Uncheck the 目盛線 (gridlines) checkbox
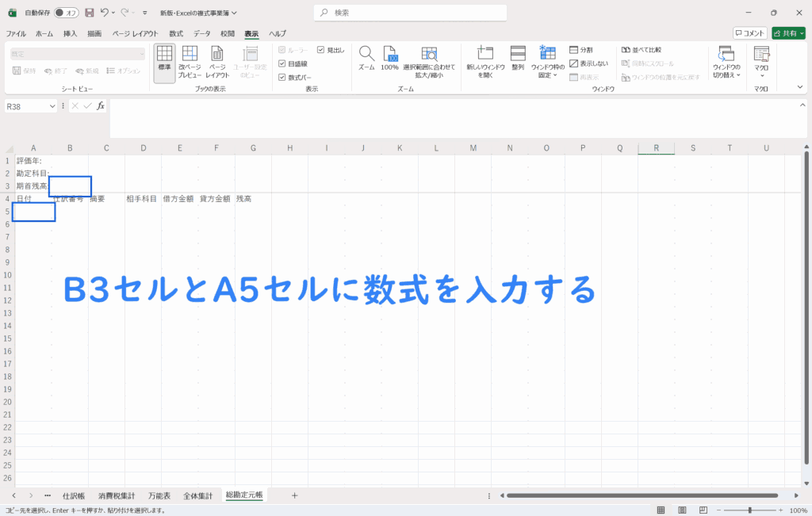Viewport: 812px width, 516px height. click(x=282, y=63)
